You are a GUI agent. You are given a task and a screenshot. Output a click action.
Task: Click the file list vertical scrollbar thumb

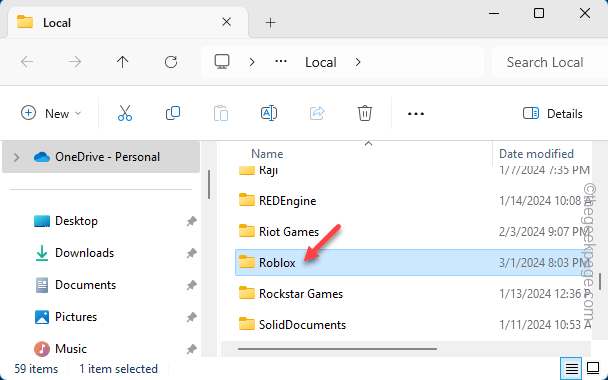[x=600, y=281]
